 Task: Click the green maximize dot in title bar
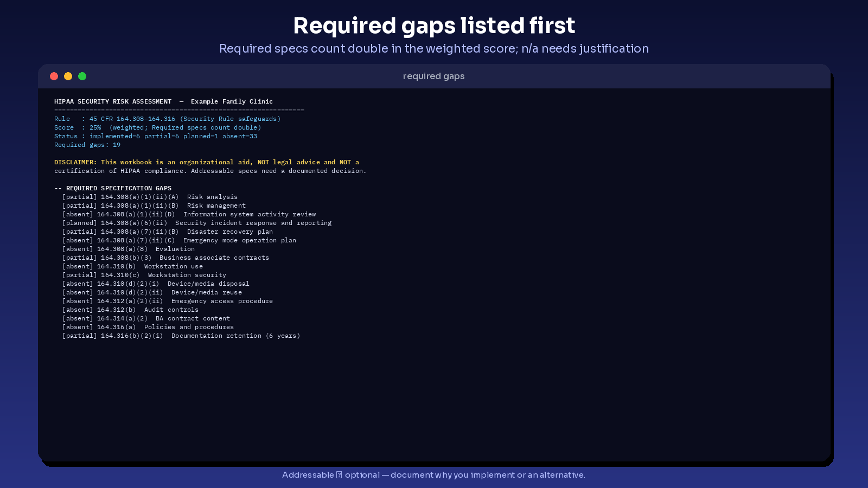tap(82, 76)
